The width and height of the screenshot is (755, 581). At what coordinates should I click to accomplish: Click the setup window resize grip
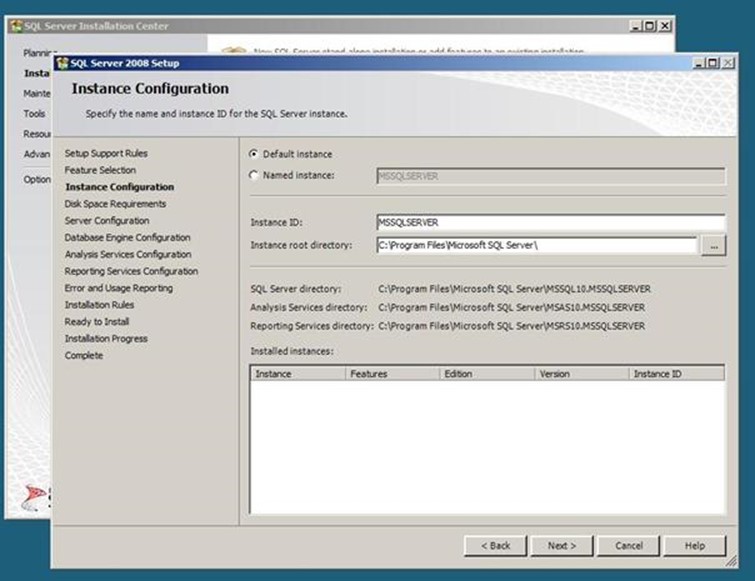coord(731,561)
